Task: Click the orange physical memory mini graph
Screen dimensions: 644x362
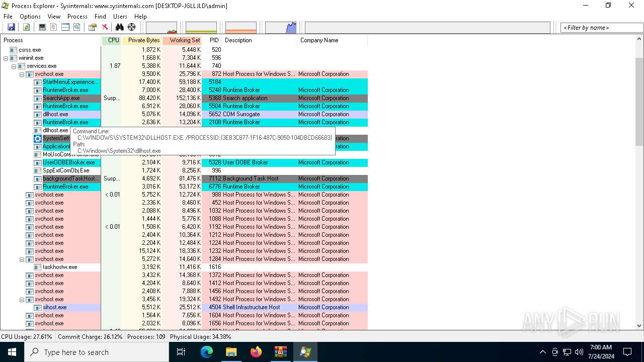Action: 241,28
